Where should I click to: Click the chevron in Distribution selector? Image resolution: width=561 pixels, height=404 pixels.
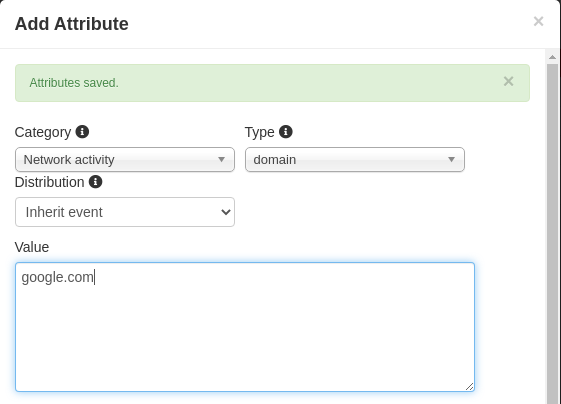click(x=226, y=212)
